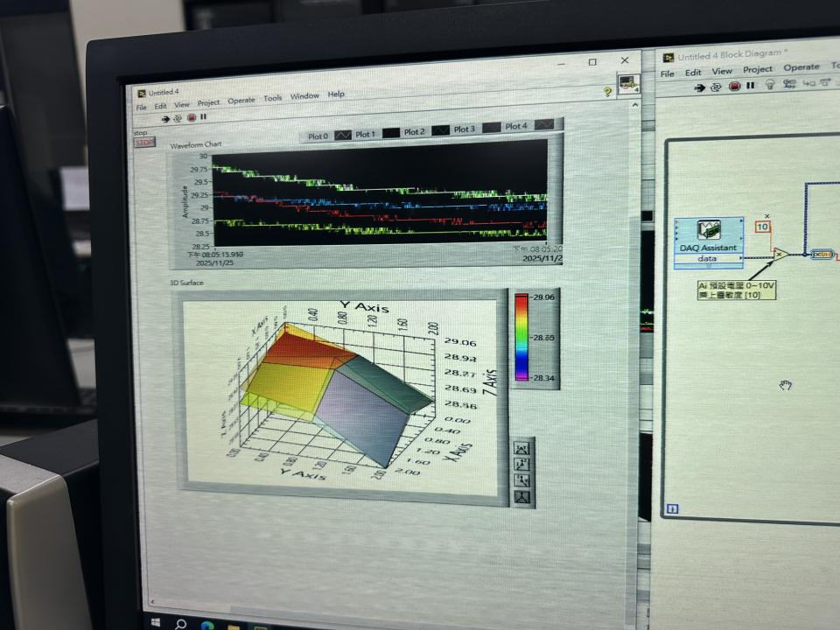This screenshot has width=840, height=630.
Task: Open Plot 2 legend line style
Action: (440, 129)
